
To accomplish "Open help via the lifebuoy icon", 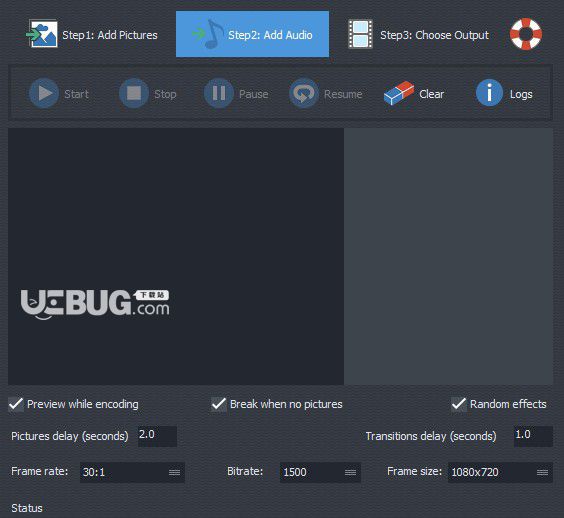I will (526, 34).
